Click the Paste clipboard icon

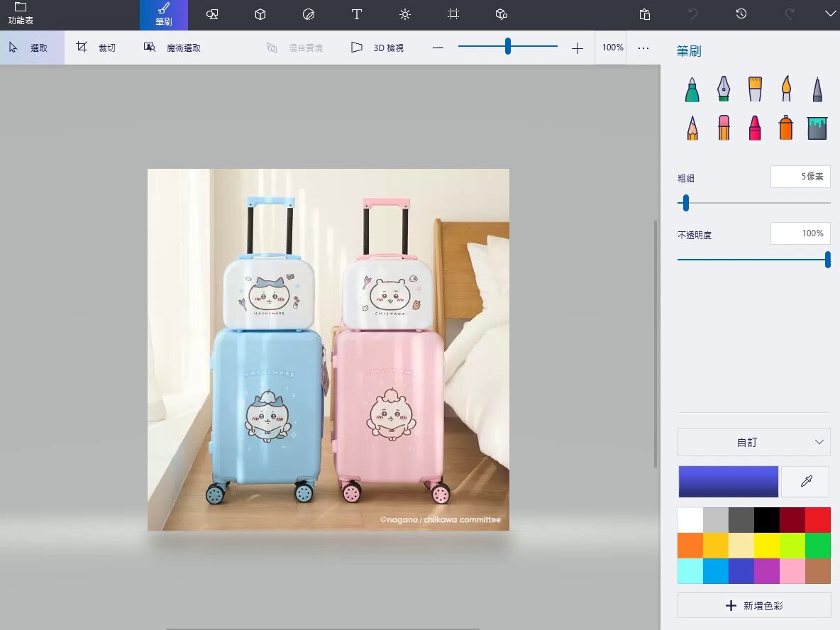[645, 14]
